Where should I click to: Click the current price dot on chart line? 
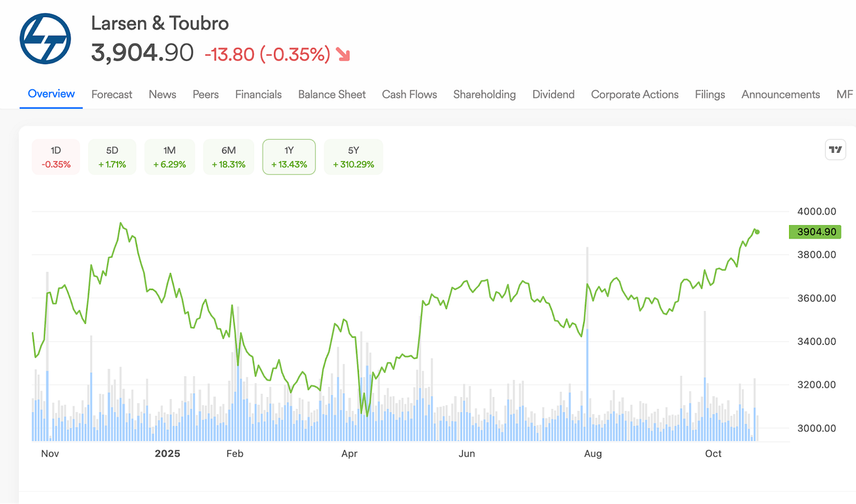click(x=757, y=232)
